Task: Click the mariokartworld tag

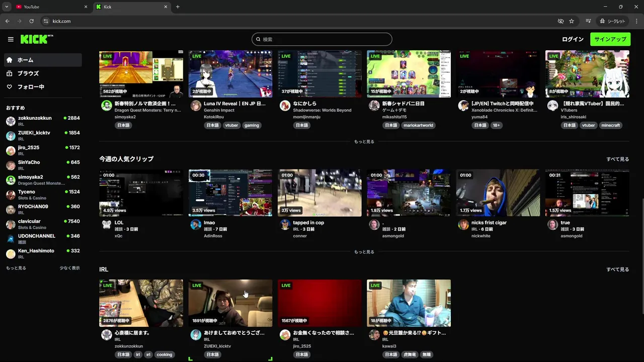Action: (x=418, y=125)
